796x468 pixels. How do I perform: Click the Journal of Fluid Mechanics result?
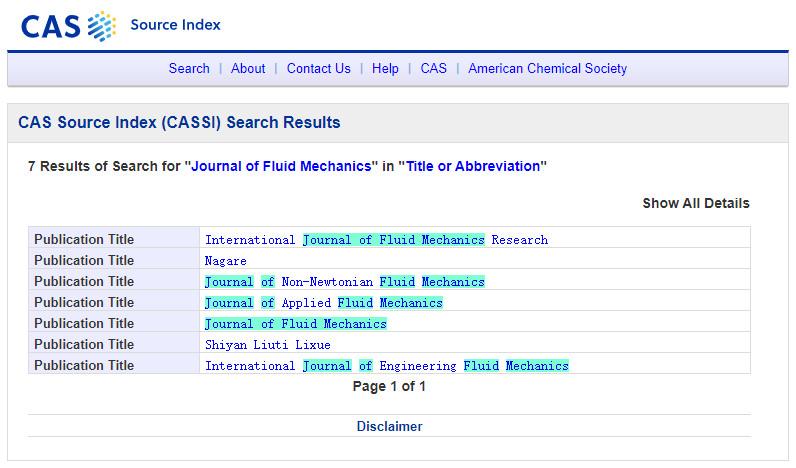pos(295,324)
